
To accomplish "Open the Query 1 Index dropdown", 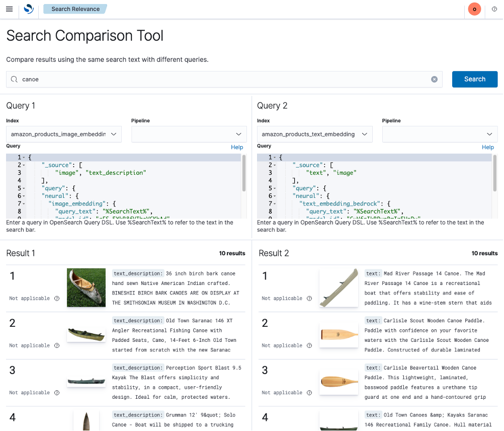I will [x=63, y=134].
